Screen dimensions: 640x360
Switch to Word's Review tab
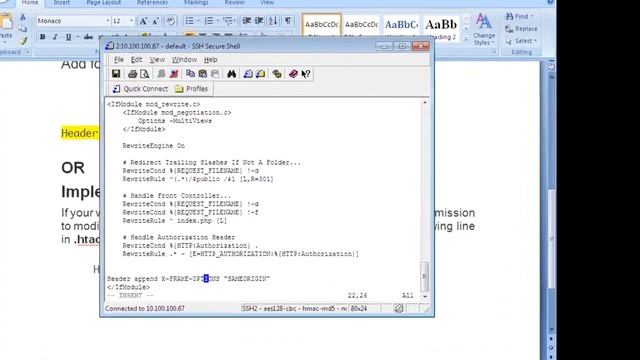[x=235, y=3]
